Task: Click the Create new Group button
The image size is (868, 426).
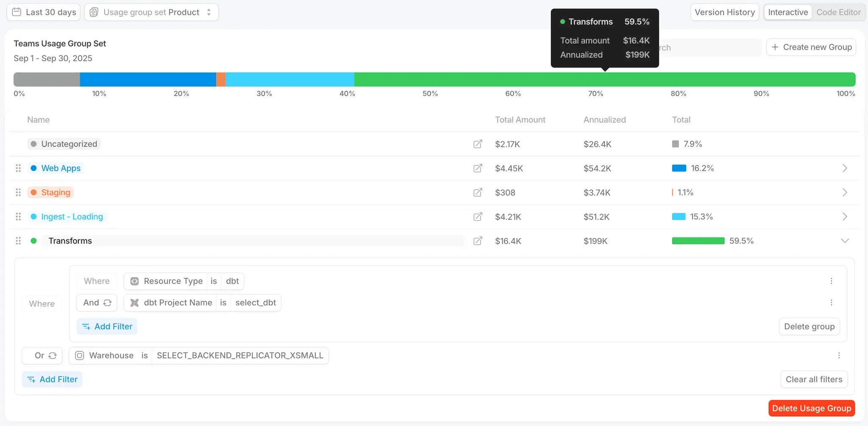Action: click(x=811, y=47)
